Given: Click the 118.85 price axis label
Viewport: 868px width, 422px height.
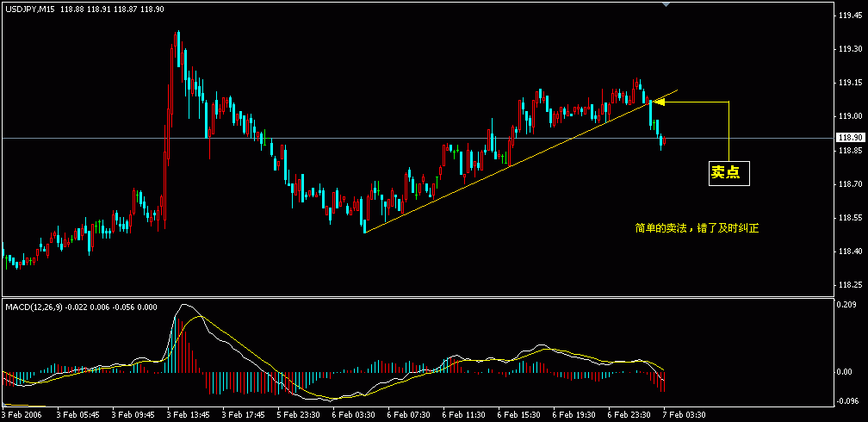Looking at the screenshot, I should click(x=850, y=151).
